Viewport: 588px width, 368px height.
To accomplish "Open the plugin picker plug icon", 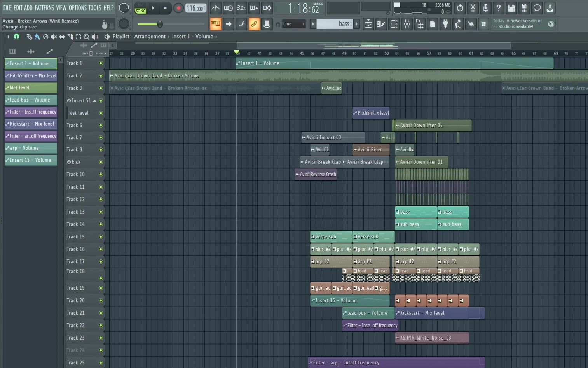I will pos(445,24).
